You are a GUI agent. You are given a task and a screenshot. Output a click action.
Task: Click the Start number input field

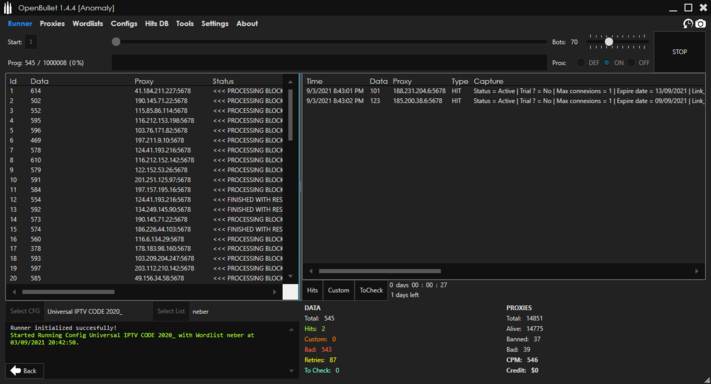(31, 42)
